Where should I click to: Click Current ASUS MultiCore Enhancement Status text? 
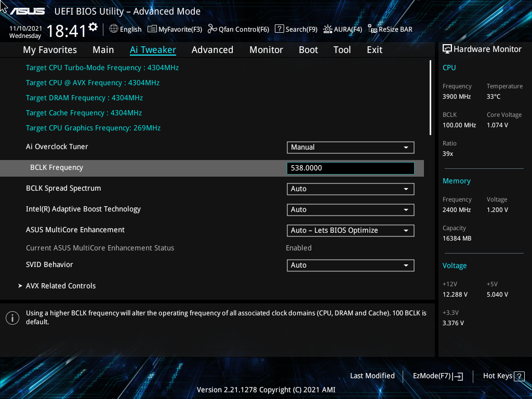(100, 248)
